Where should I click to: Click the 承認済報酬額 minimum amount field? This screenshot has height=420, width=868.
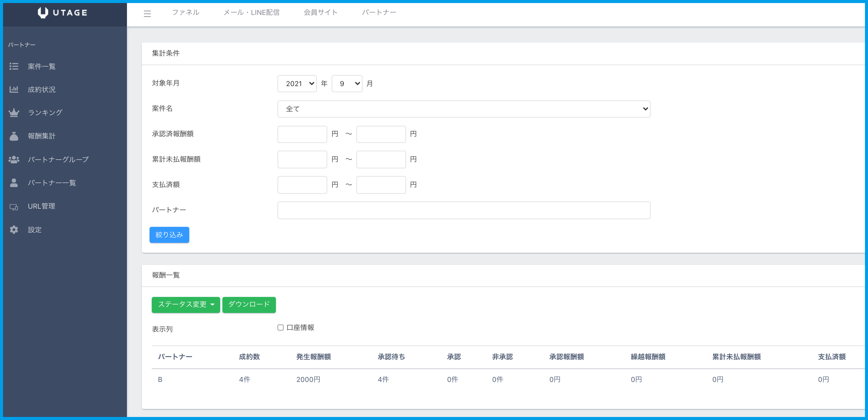302,134
